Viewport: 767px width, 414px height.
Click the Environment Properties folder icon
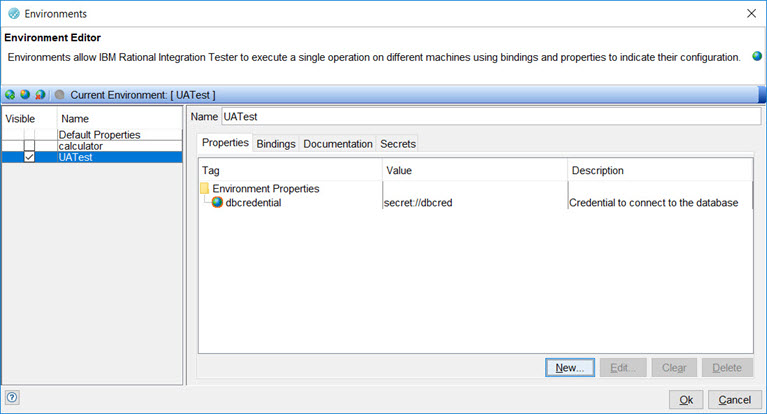(x=204, y=188)
